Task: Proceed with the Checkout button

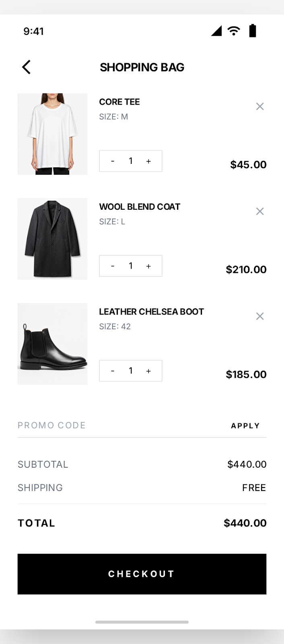Action: (x=142, y=574)
